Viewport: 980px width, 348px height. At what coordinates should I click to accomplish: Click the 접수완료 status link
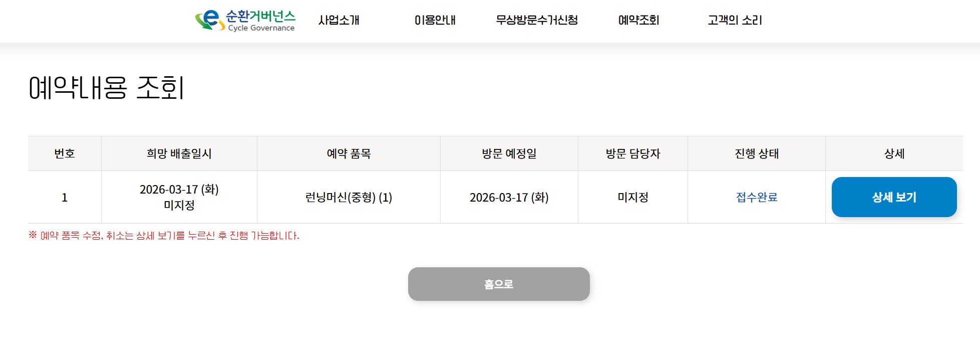pyautogui.click(x=757, y=198)
